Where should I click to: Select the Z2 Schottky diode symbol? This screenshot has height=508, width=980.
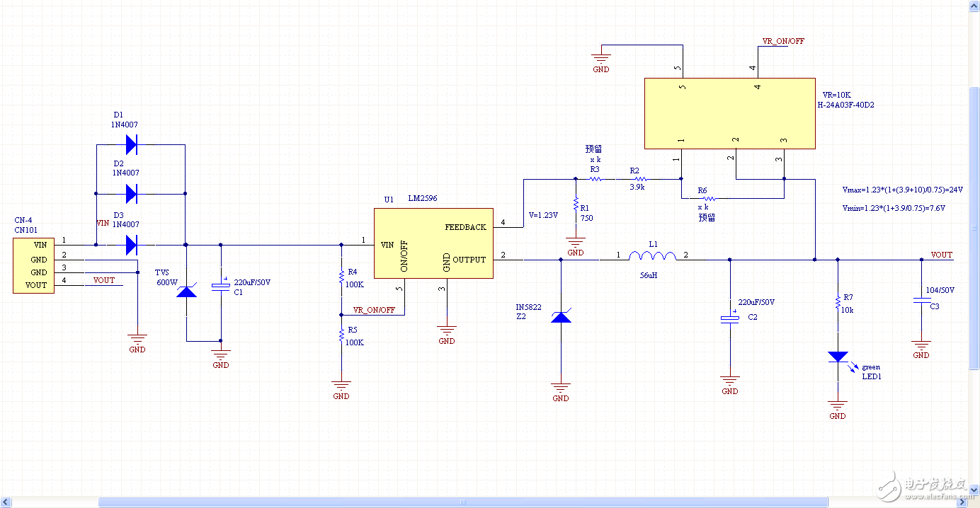pyautogui.click(x=561, y=317)
